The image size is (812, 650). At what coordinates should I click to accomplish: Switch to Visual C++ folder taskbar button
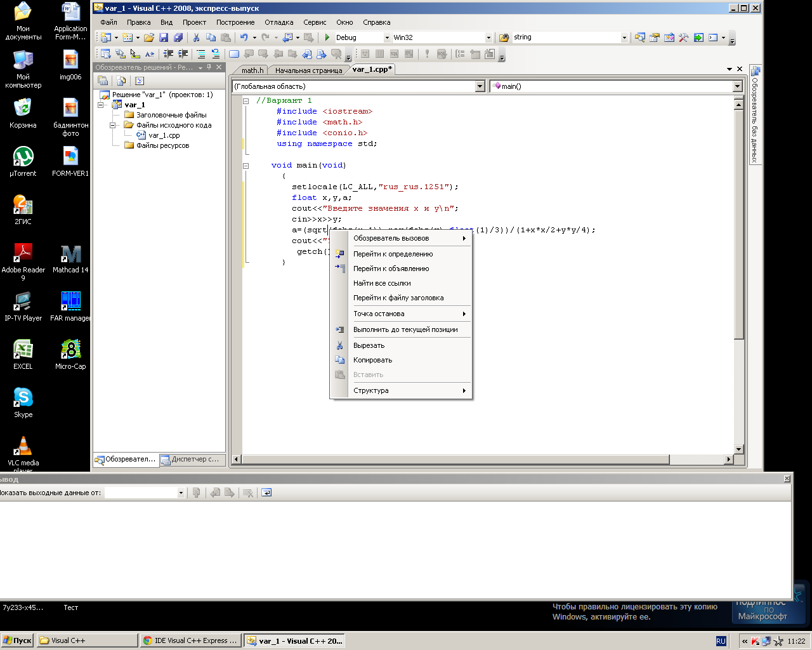(87, 640)
